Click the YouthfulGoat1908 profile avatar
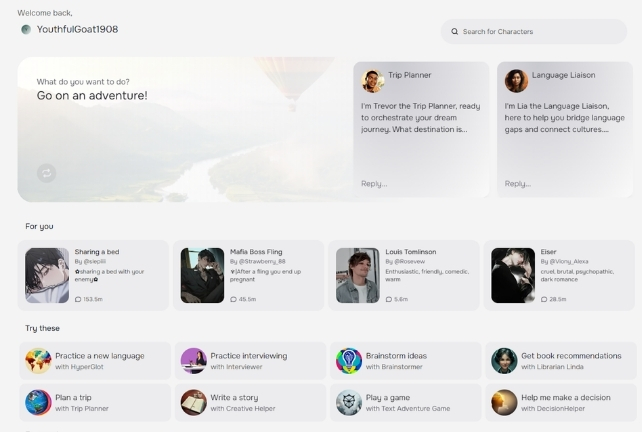The image size is (642, 432). 26,30
